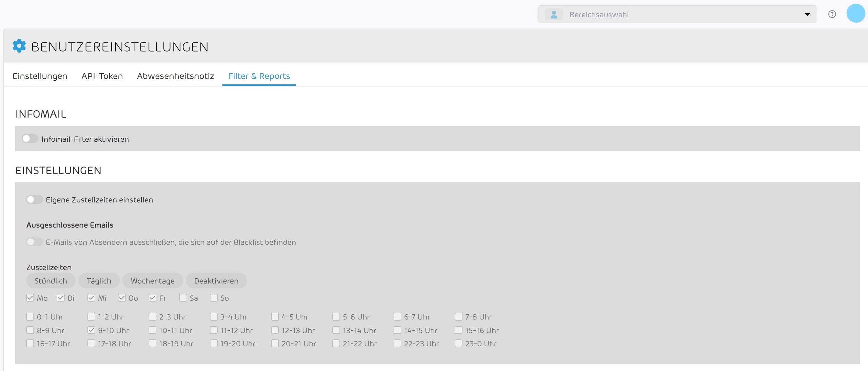
Task: Choose the Wochentage button
Action: click(153, 281)
